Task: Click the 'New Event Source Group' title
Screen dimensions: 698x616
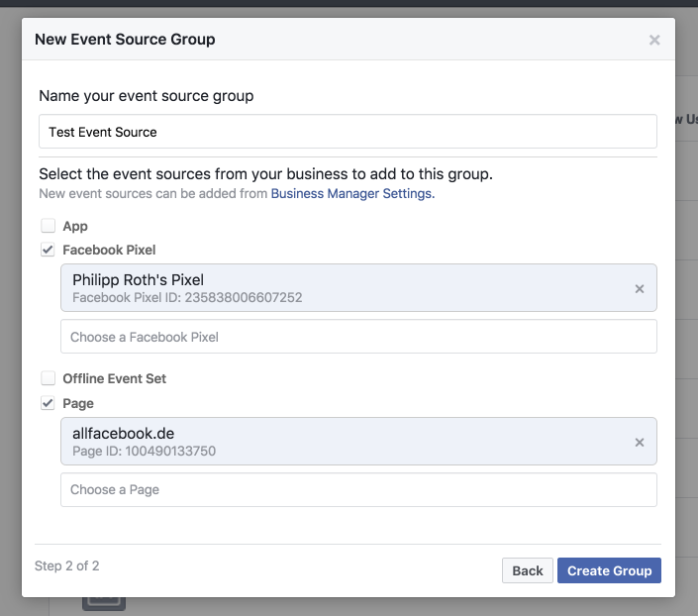Action: coord(125,40)
